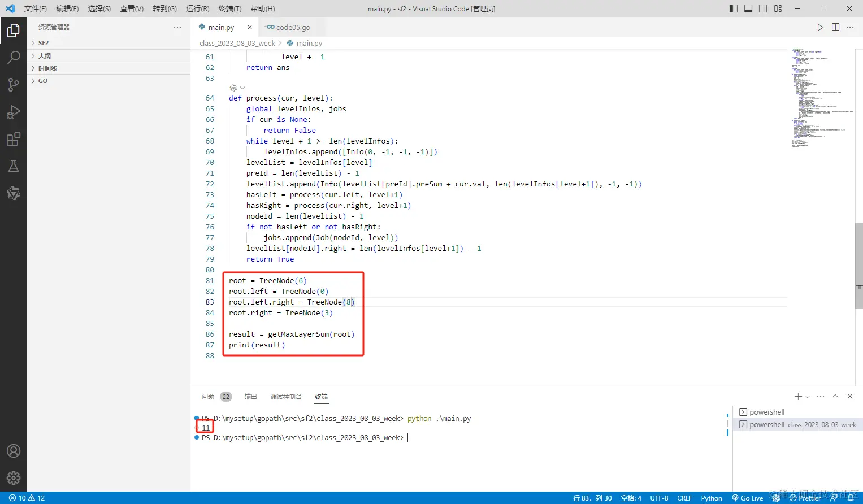Viewport: 863px width, 504px height.
Task: Click Prettier status bar item
Action: (805, 498)
